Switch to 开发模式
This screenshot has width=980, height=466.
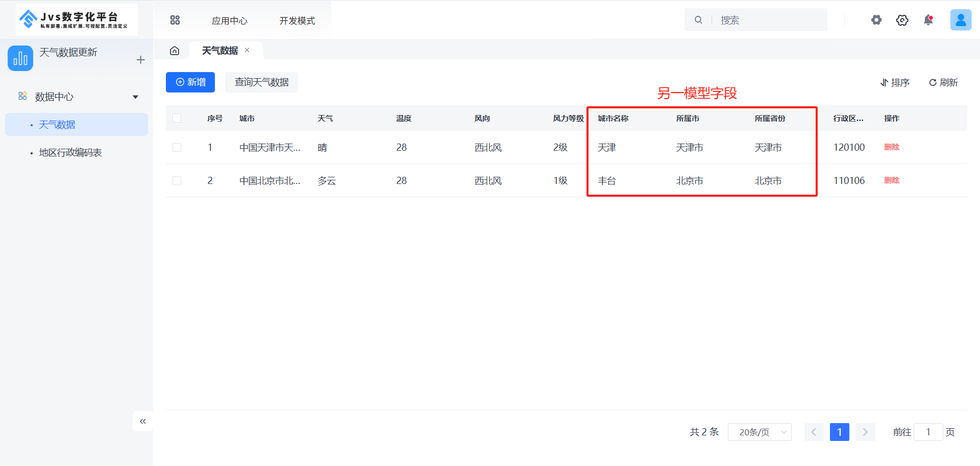coord(297,20)
